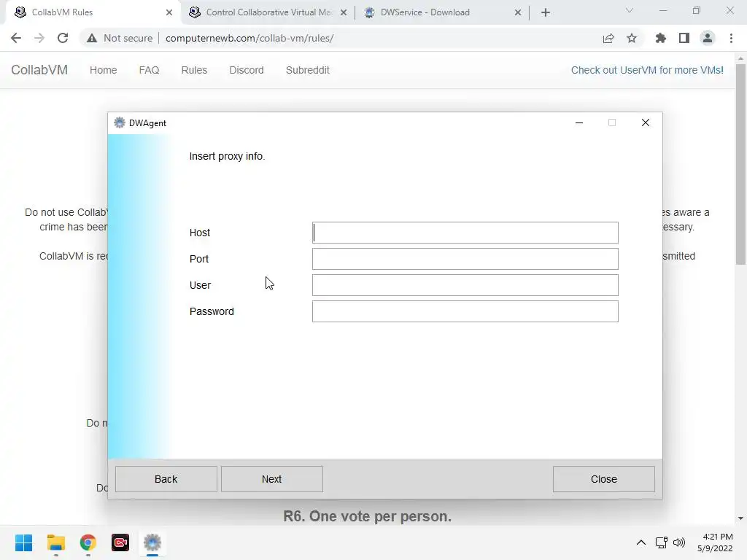
Task: Open the Subreddit nav item
Action: [307, 70]
